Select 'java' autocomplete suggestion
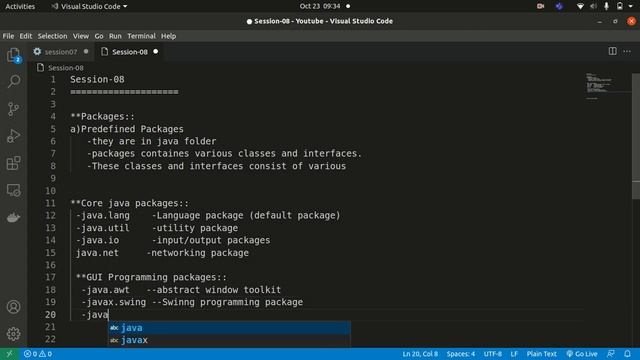 pyautogui.click(x=229, y=328)
